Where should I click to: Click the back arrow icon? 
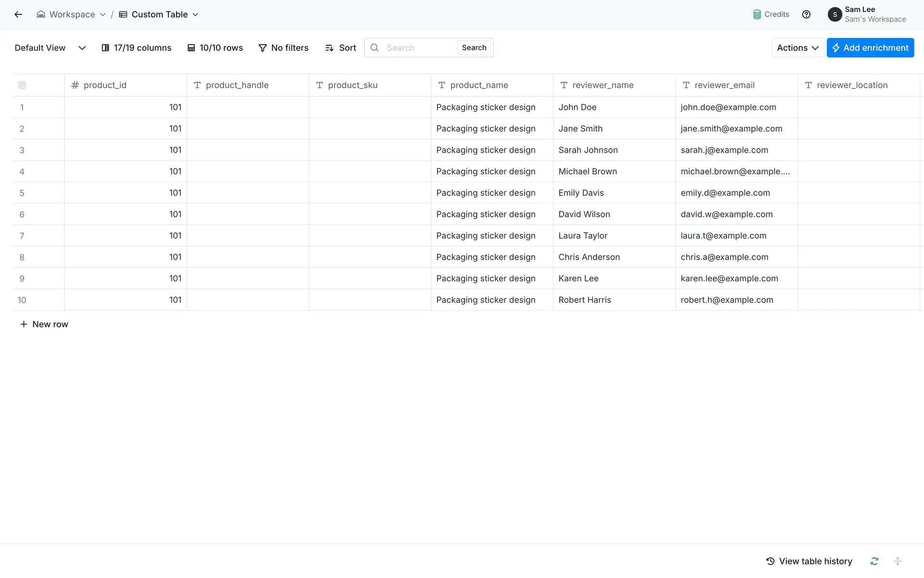click(18, 14)
